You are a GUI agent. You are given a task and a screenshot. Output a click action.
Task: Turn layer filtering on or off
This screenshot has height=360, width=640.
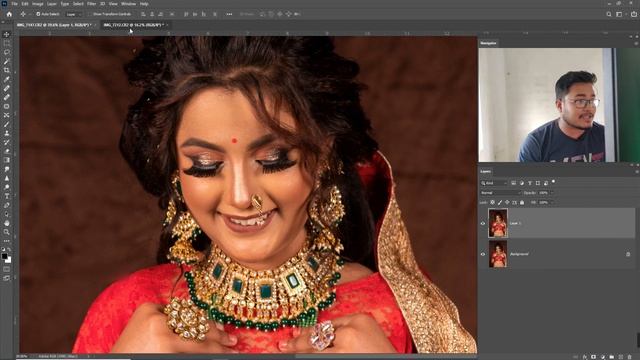553,181
